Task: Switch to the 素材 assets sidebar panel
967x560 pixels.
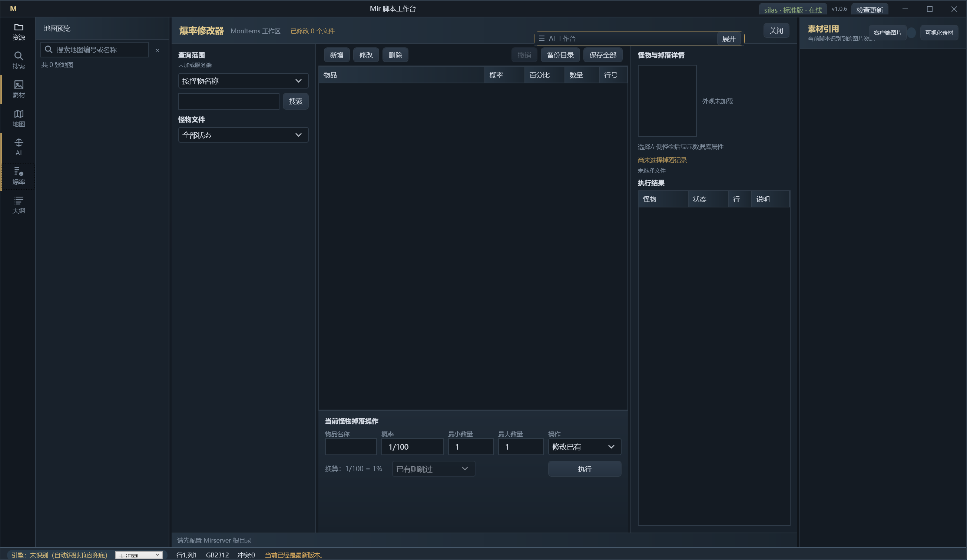Action: (19, 89)
